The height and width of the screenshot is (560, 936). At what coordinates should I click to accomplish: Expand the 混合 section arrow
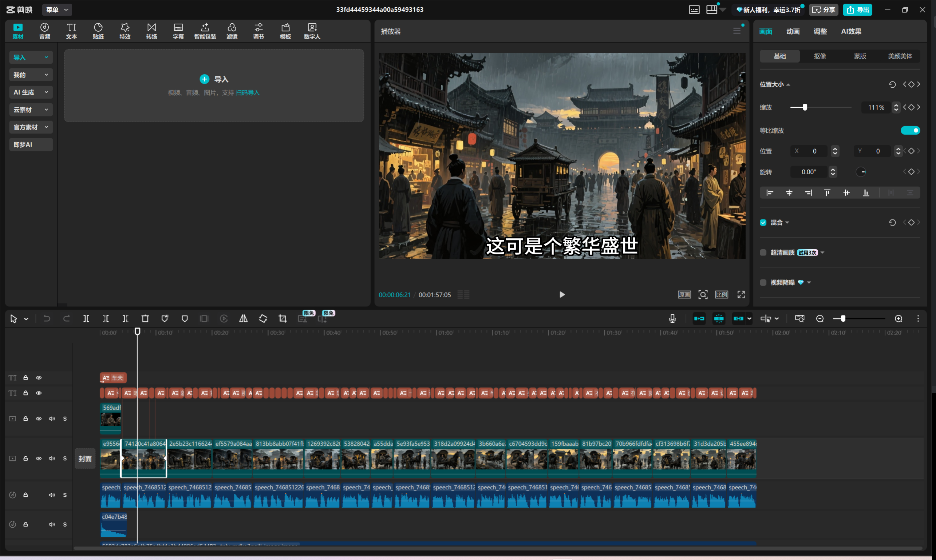pos(787,223)
